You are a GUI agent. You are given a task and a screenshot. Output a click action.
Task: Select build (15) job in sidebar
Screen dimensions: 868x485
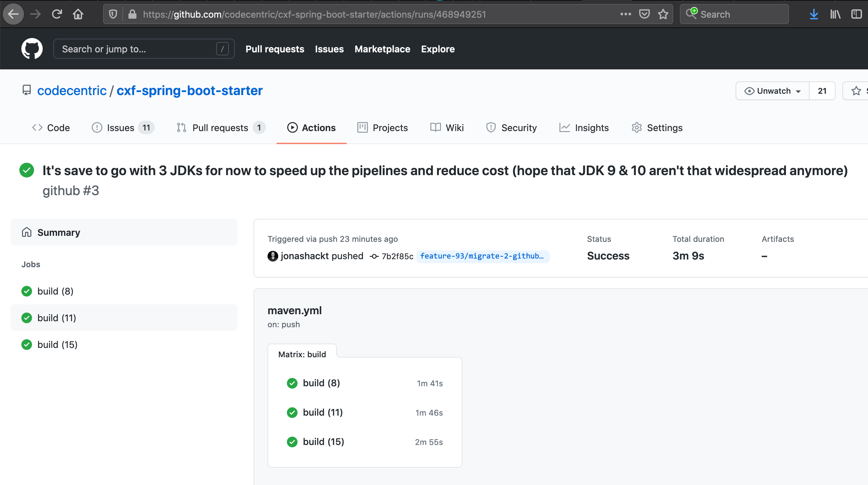point(57,345)
